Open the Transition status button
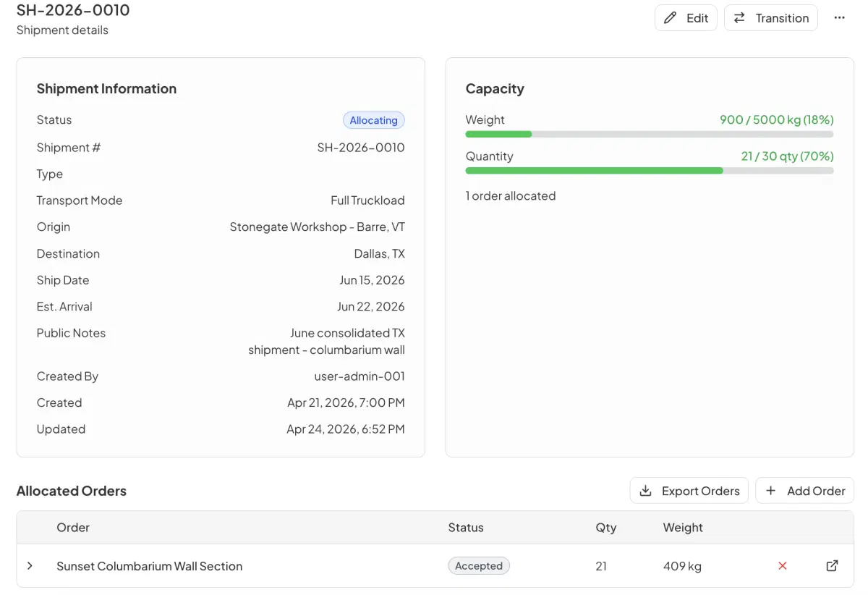 coord(771,18)
